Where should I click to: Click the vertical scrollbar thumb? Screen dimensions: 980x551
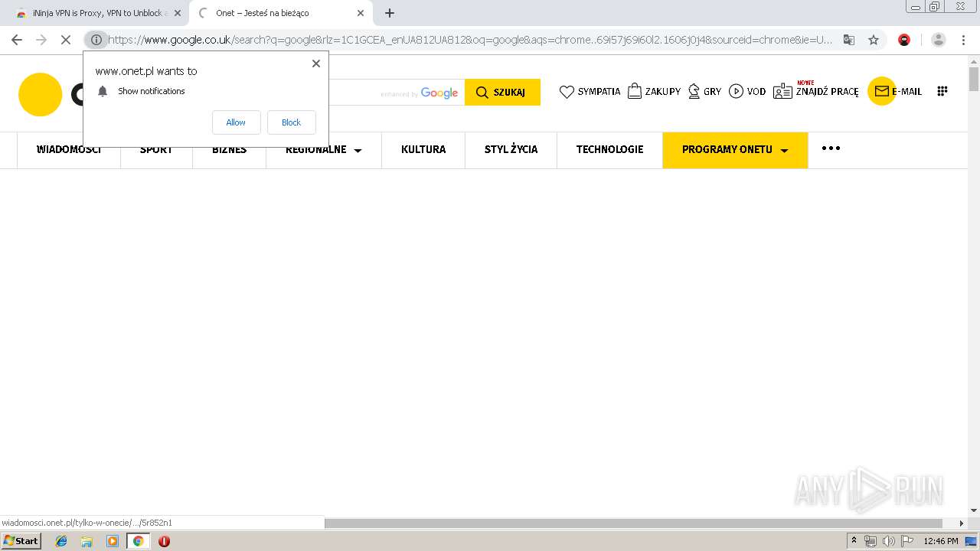(x=974, y=79)
